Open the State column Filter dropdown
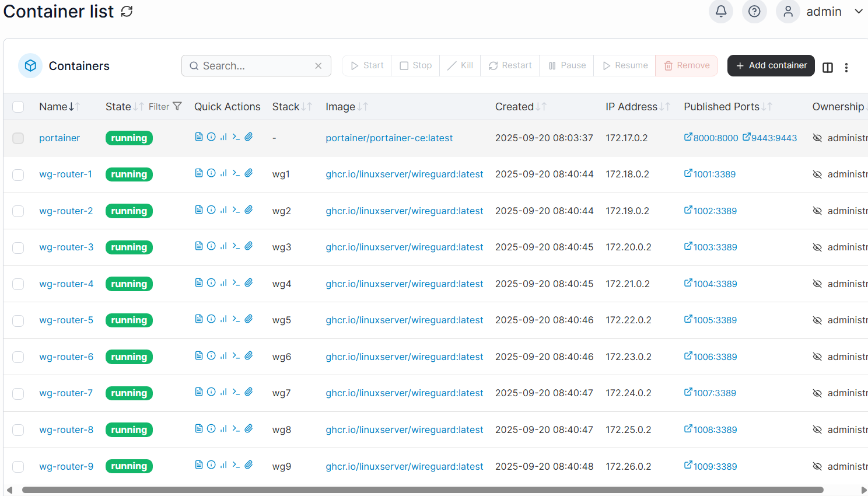The image size is (868, 496). [x=165, y=106]
